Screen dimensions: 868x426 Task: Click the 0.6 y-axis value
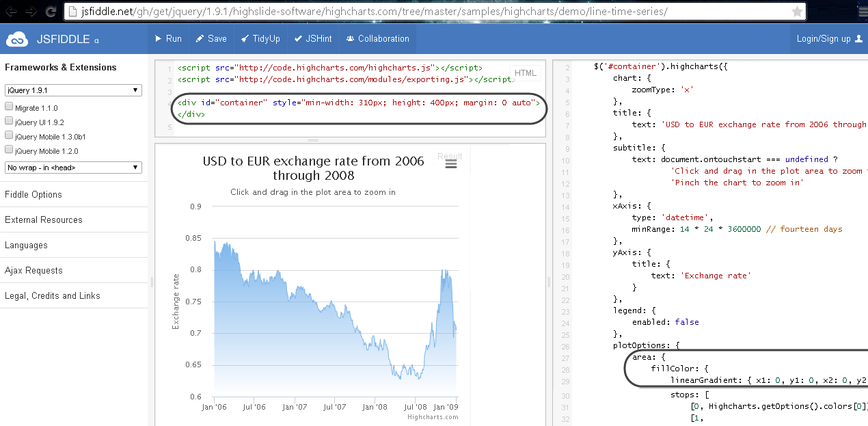(x=195, y=397)
